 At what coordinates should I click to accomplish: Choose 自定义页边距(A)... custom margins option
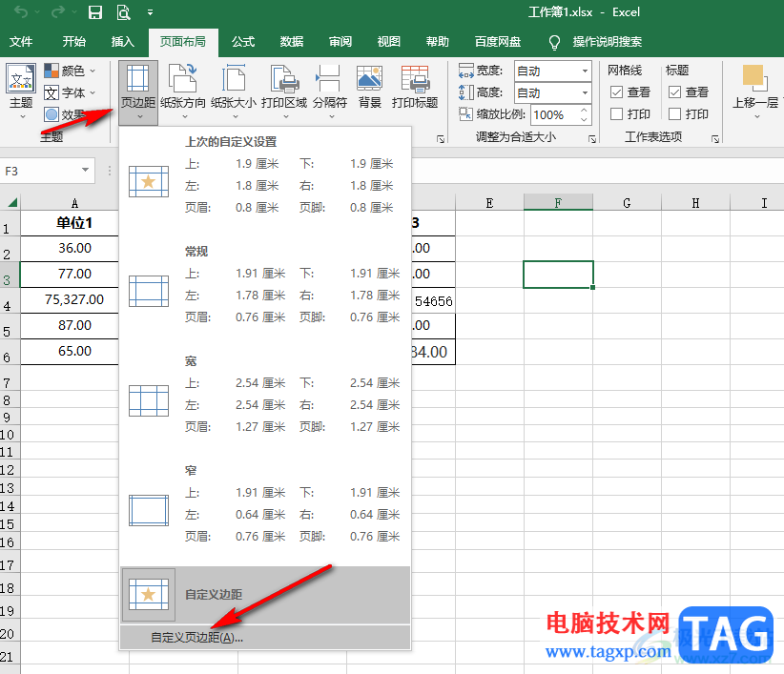click(x=265, y=638)
